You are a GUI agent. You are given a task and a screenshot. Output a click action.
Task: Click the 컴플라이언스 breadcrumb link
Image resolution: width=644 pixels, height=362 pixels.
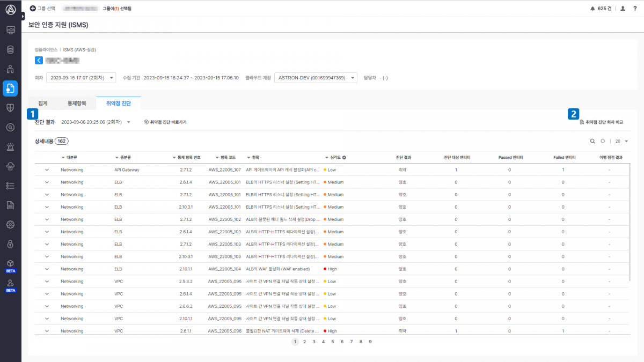click(46, 49)
